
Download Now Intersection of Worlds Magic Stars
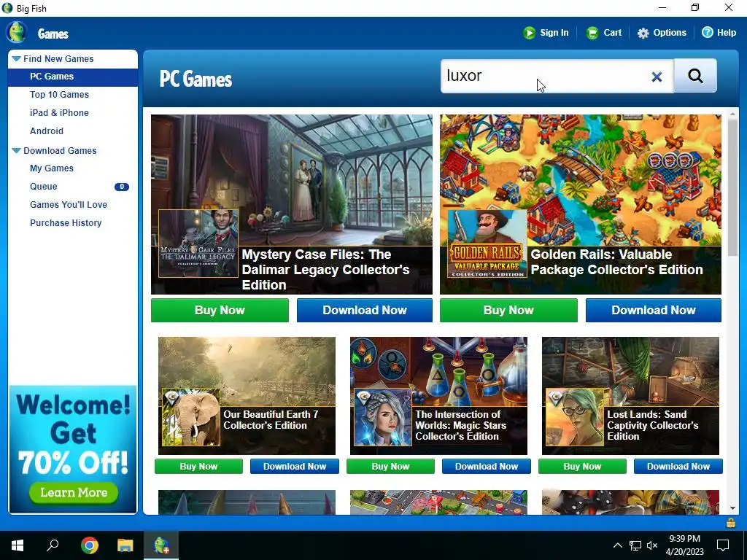487,467
